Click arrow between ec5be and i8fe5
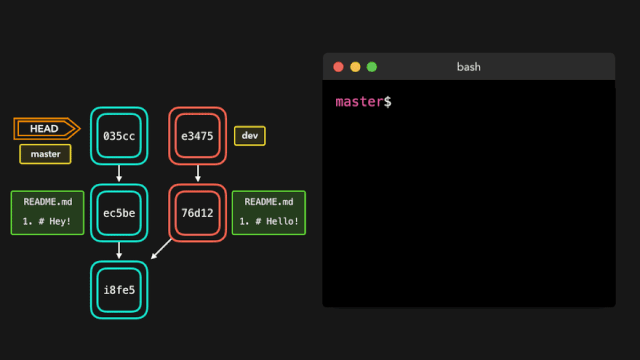The width and height of the screenshot is (640, 360). click(119, 250)
